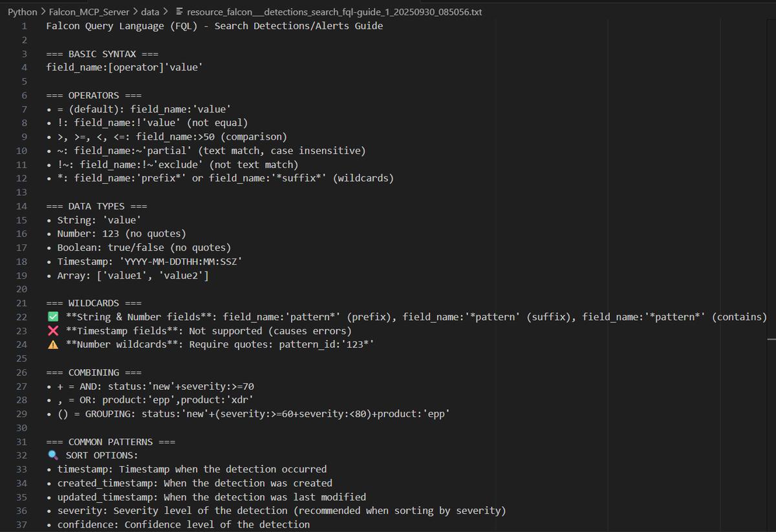Click line number 26 beside COMBINING header
Viewport: 776px width, 532px height.
(x=21, y=372)
